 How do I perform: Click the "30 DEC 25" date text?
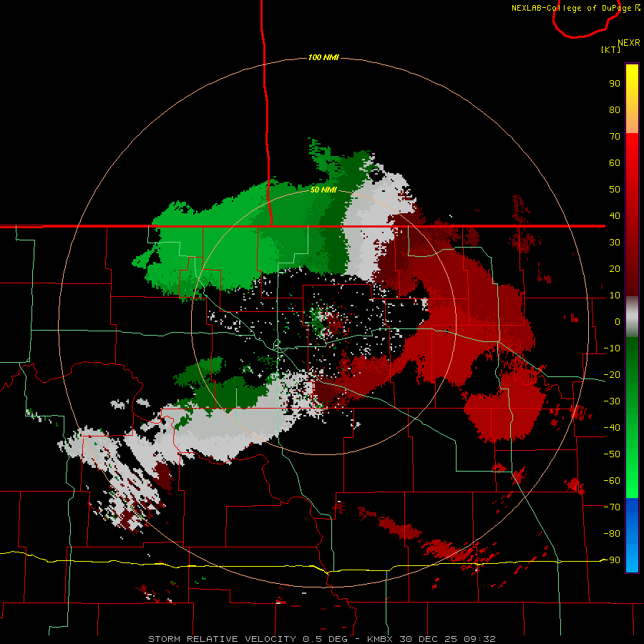(x=428, y=639)
